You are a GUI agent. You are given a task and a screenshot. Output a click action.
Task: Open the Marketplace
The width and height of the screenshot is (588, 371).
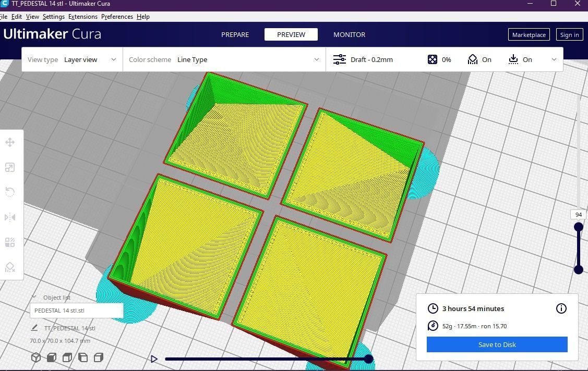point(529,34)
